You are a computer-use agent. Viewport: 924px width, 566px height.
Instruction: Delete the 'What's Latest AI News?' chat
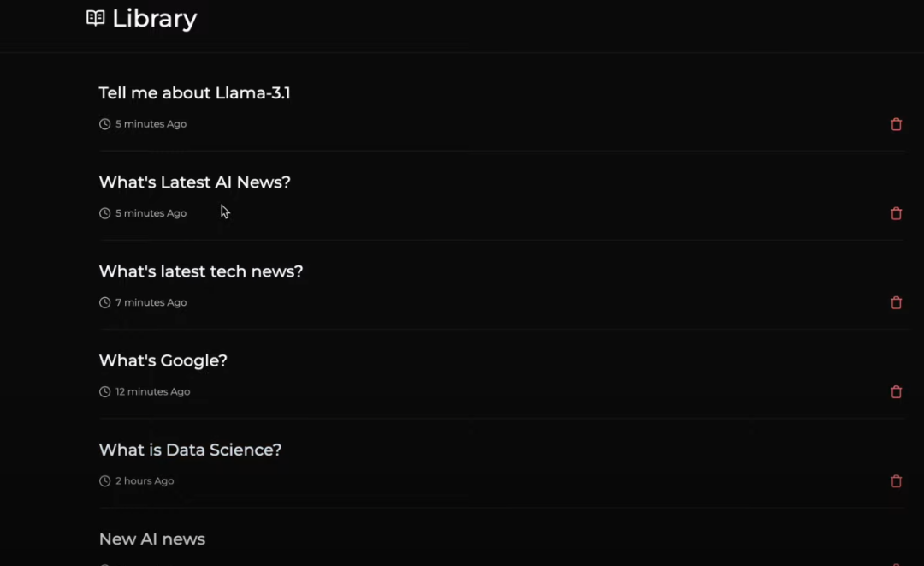coord(896,213)
